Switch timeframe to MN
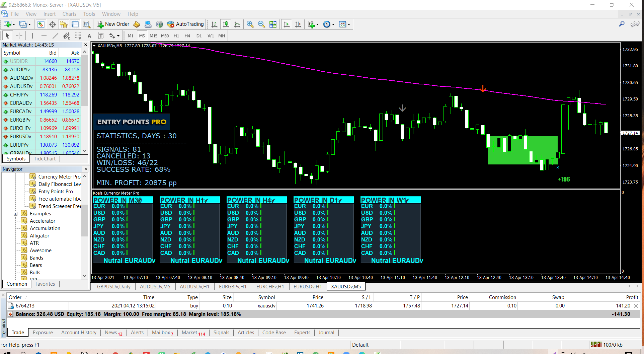This screenshot has height=354, width=644. pyautogui.click(x=222, y=36)
